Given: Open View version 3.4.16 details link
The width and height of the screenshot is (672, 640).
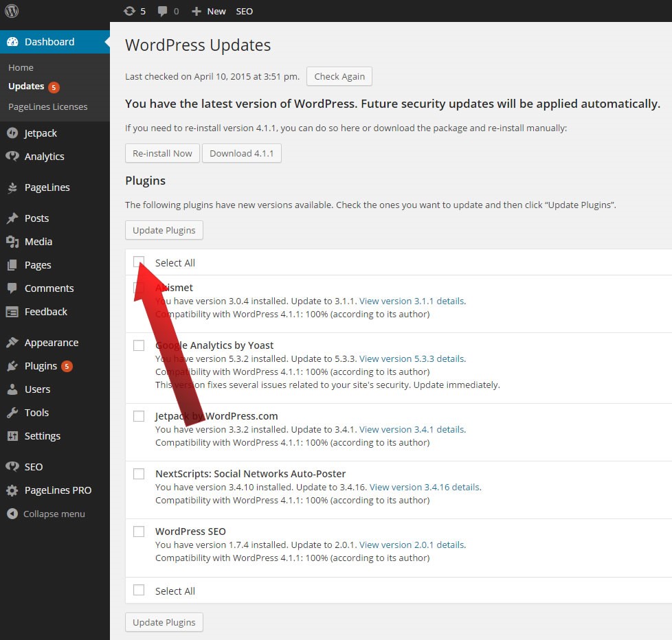Looking at the screenshot, I should pos(424,487).
